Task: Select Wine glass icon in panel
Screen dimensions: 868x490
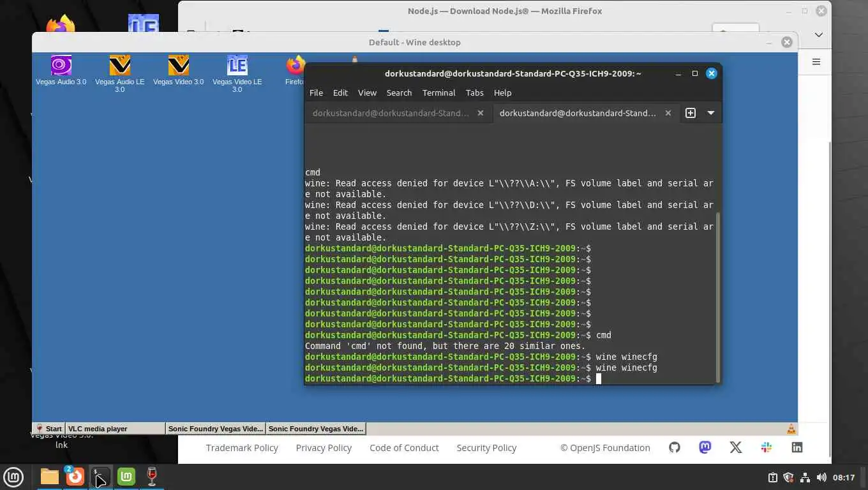Action: coord(152,477)
